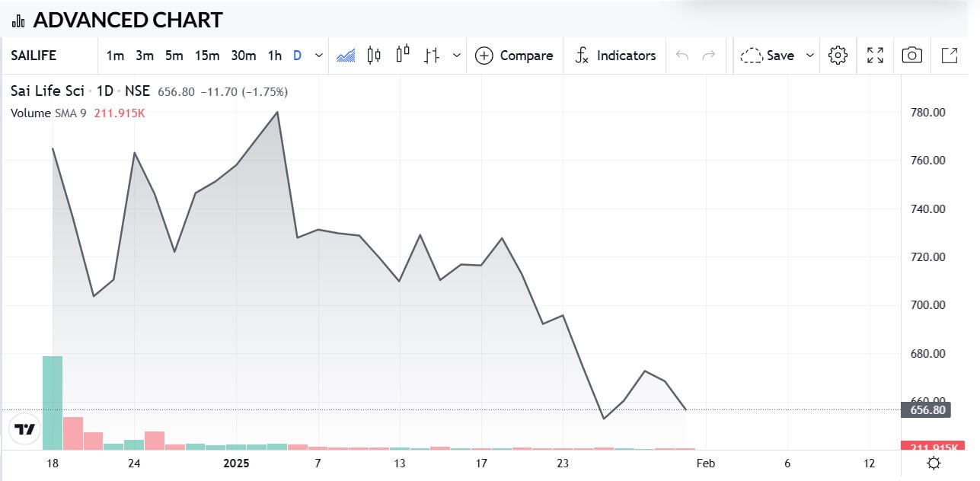Open time axis settings gear icon
Screen dimensions: 980x481
click(934, 463)
